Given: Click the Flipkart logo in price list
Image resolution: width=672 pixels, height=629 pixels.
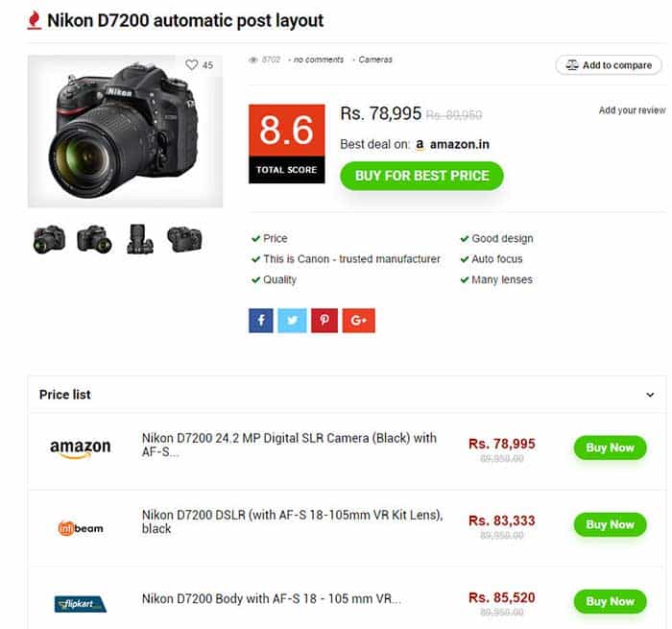Looking at the screenshot, I should point(81,604).
